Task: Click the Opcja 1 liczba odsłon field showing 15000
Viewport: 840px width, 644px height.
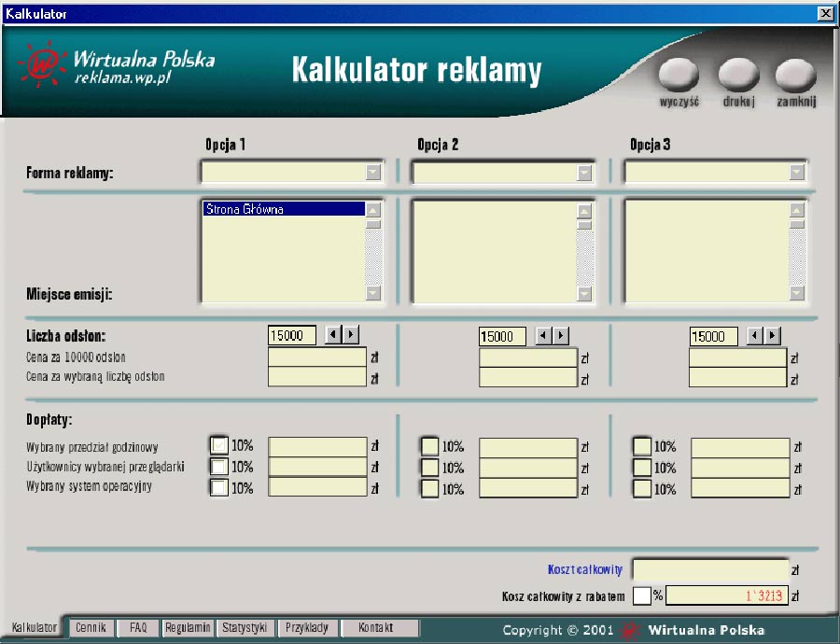Action: point(292,335)
